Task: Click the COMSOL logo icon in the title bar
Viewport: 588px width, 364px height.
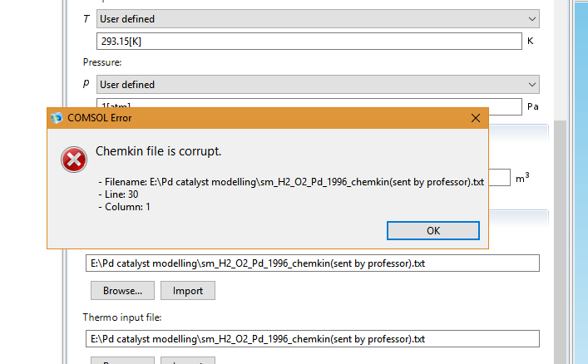Action: pos(57,118)
